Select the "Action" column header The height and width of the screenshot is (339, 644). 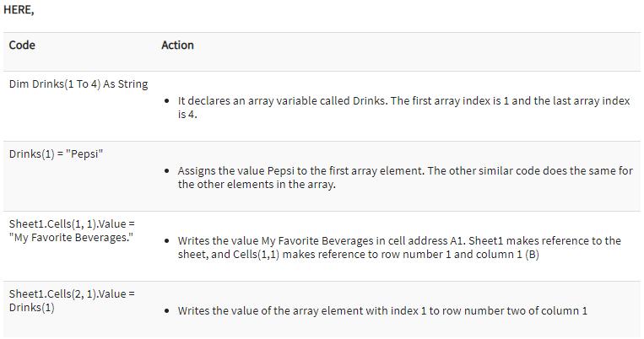click(x=177, y=45)
